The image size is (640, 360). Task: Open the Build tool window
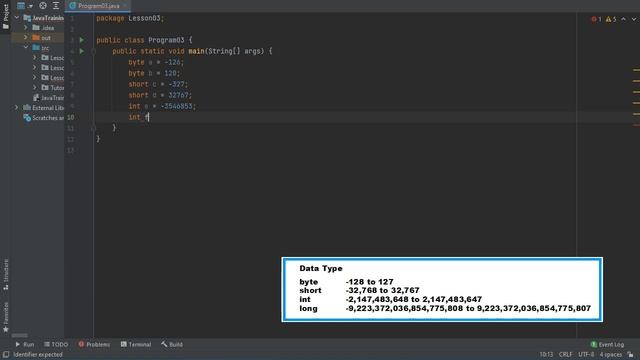pos(172,344)
